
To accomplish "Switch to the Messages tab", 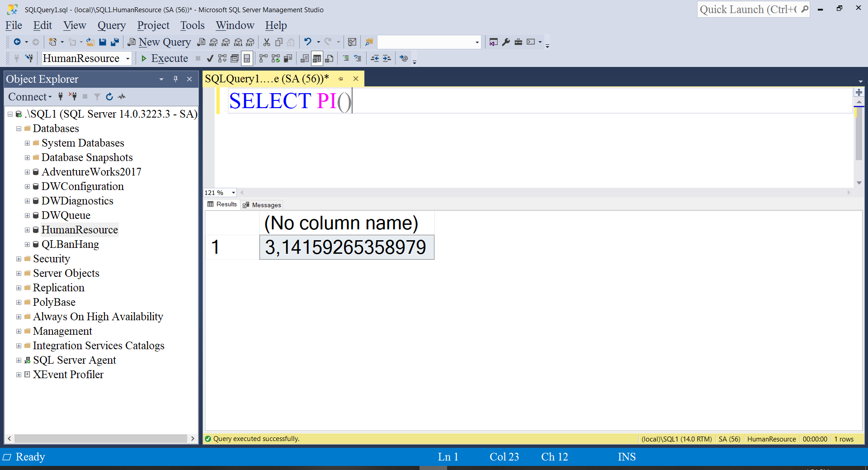I will point(262,205).
